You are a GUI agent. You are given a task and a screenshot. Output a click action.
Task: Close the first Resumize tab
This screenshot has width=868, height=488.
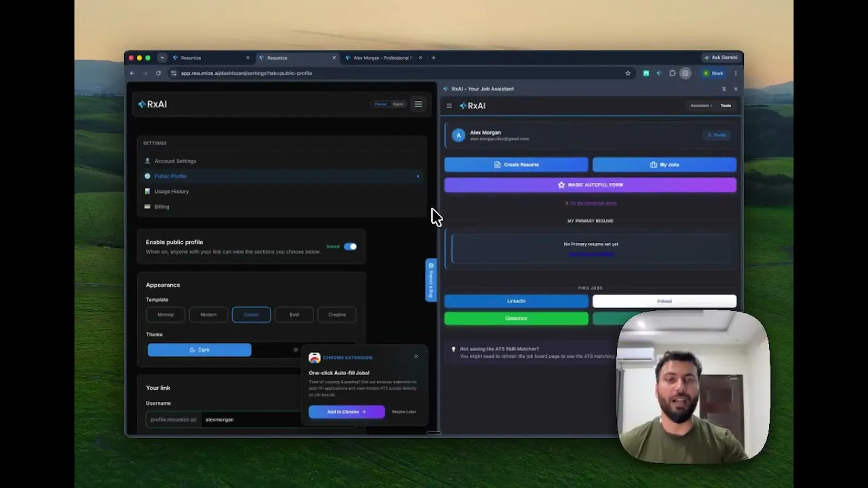(248, 57)
